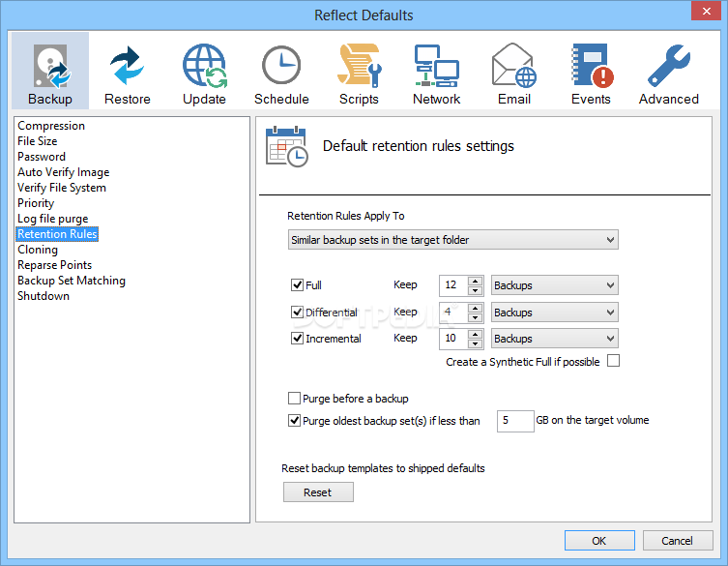Enable Create a Synthetic Full if possible

[x=613, y=361]
